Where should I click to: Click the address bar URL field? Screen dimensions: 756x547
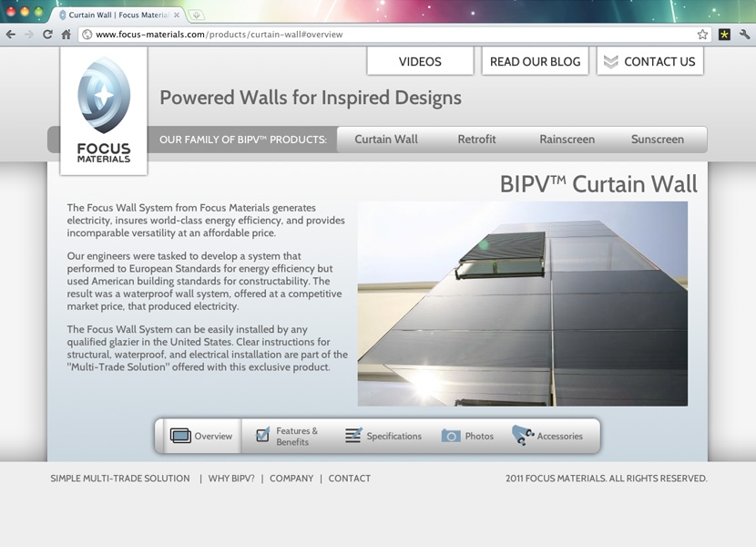click(394, 35)
